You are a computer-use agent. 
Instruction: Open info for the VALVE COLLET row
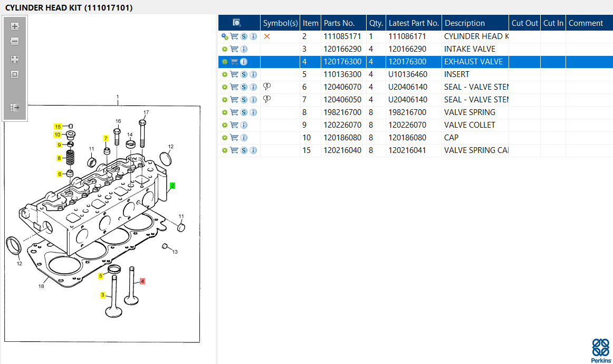(x=244, y=125)
